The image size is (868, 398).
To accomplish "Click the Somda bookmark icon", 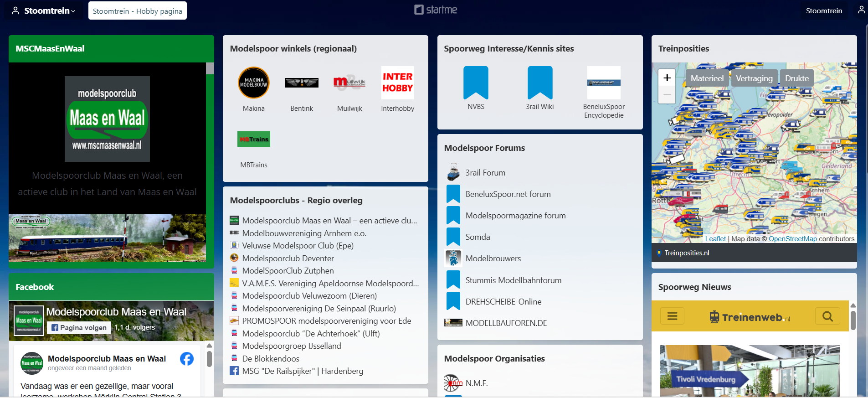I will 453,237.
